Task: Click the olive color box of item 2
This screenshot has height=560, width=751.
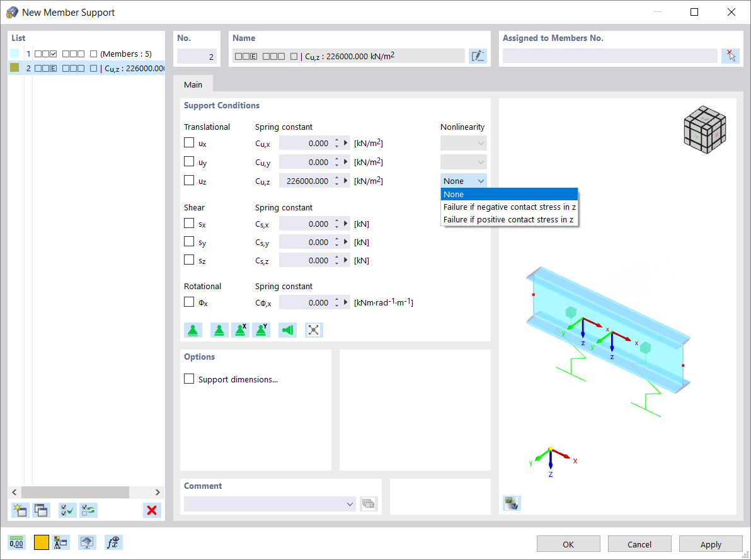Action: pyautogui.click(x=14, y=67)
